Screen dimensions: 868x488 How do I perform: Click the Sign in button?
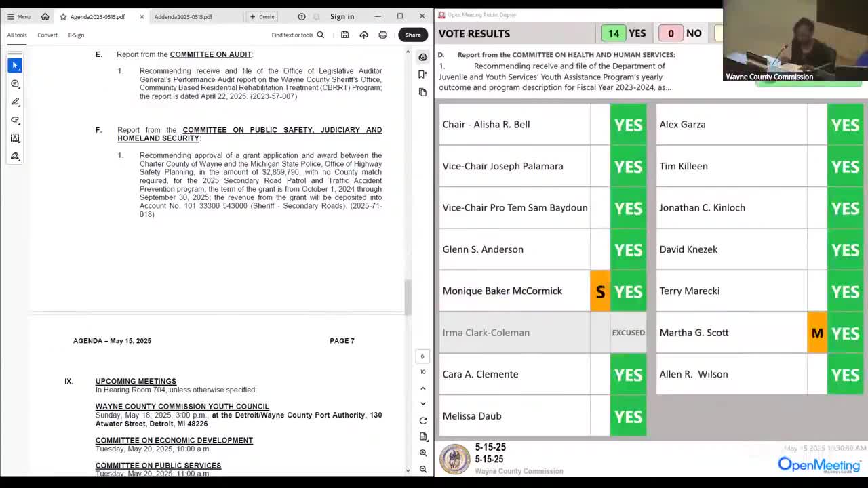tap(342, 16)
